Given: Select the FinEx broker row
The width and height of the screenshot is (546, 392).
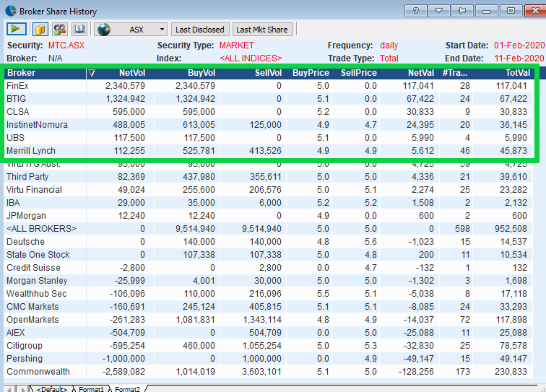Looking at the screenshot, I should [269, 86].
